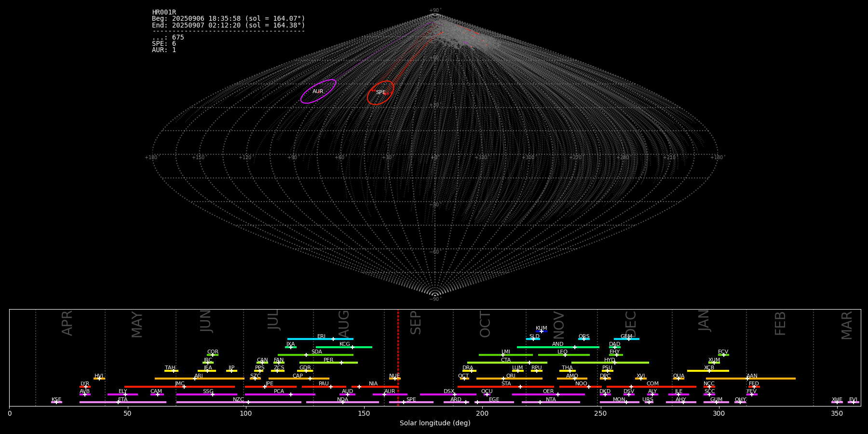
Task: Click the 'SPE: 6' count line
Action: [x=164, y=44]
